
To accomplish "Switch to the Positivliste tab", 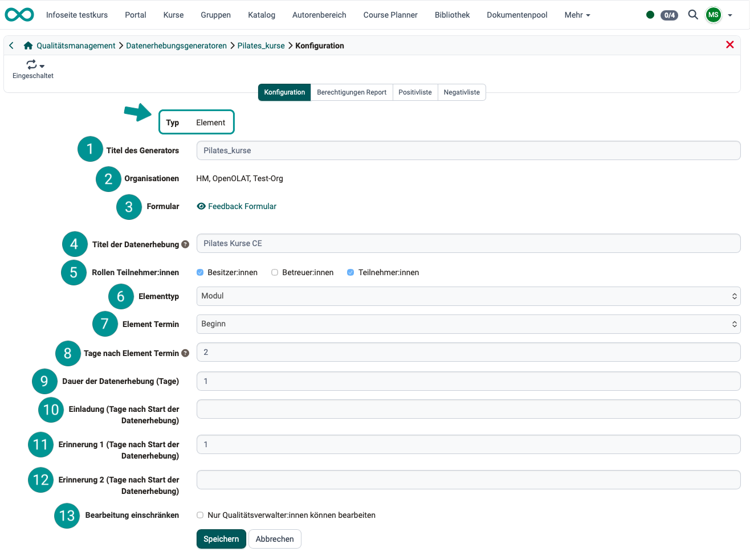I will [415, 92].
